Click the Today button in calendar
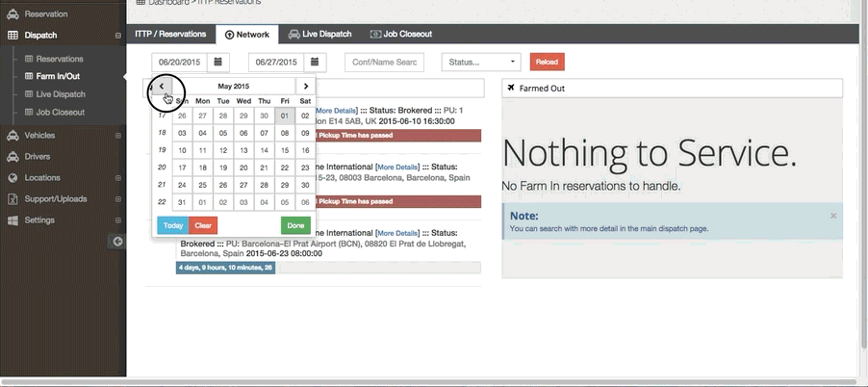This screenshot has height=387, width=868. (x=172, y=225)
